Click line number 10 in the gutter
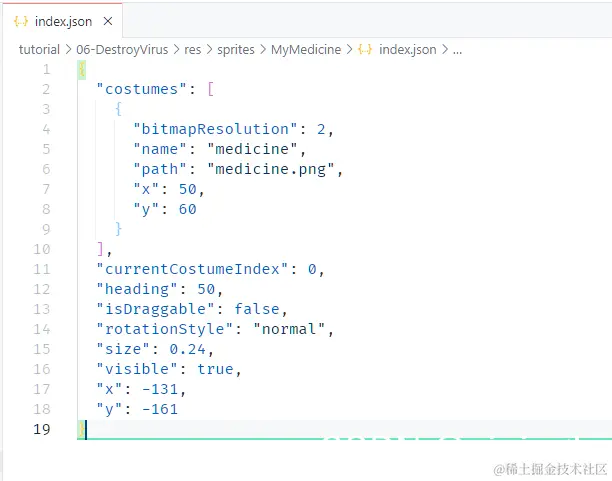612x481 pixels. 42,249
